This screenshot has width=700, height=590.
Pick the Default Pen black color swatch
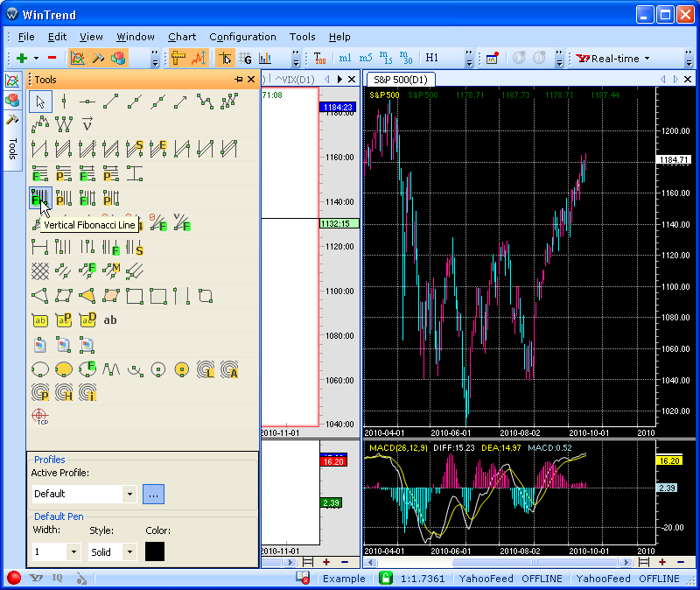155,551
